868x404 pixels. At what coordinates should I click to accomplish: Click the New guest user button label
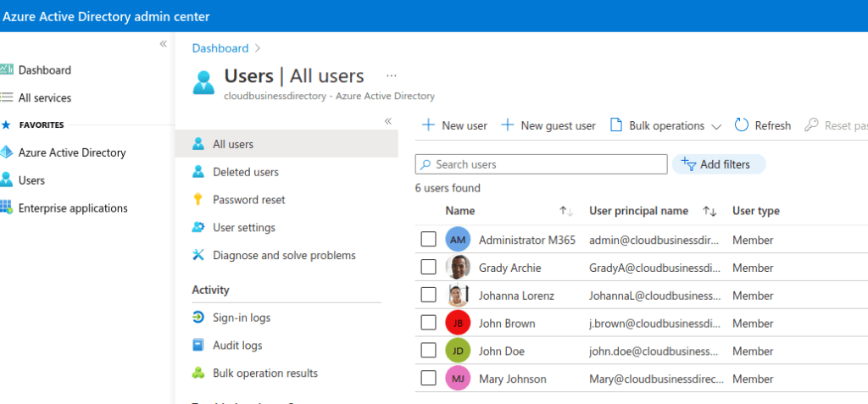coord(558,125)
